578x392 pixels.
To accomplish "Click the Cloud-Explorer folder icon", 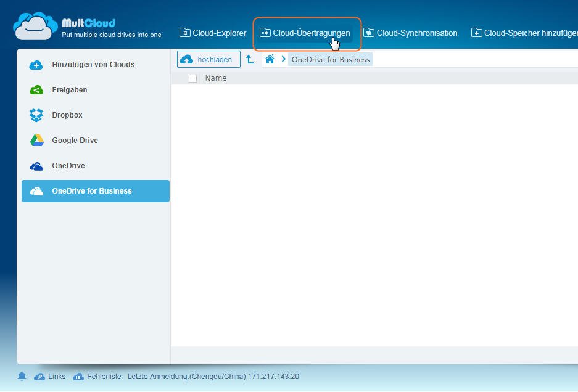I will 184,33.
